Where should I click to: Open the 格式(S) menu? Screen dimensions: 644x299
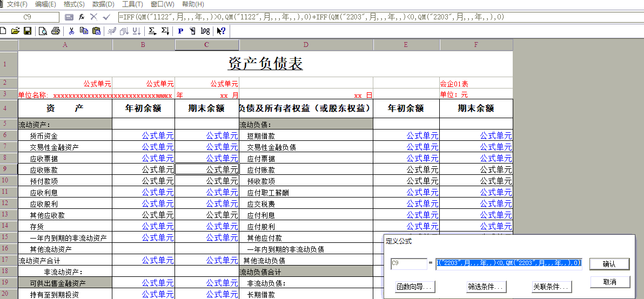click(74, 4)
